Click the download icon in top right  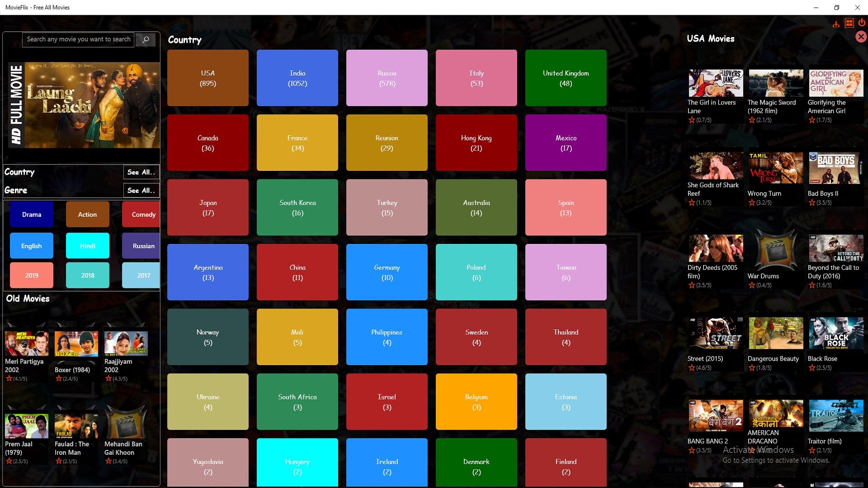pos(836,23)
